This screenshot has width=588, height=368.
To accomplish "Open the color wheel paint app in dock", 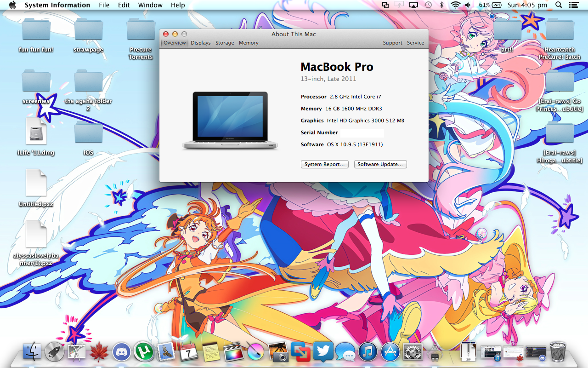I will [255, 352].
